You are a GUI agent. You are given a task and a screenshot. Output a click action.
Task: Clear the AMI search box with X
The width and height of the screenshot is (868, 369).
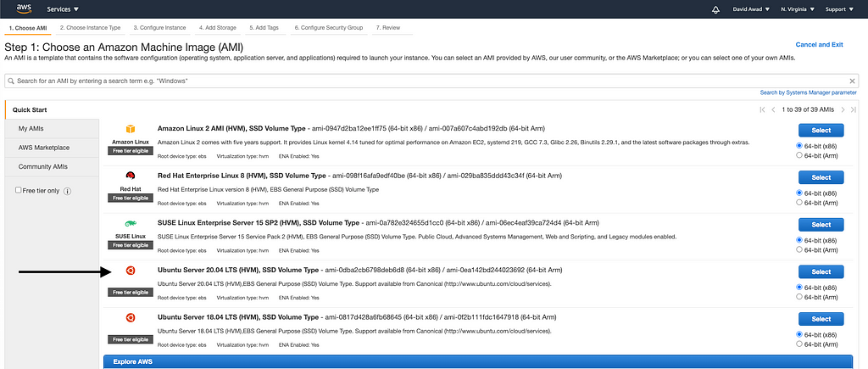pos(853,81)
